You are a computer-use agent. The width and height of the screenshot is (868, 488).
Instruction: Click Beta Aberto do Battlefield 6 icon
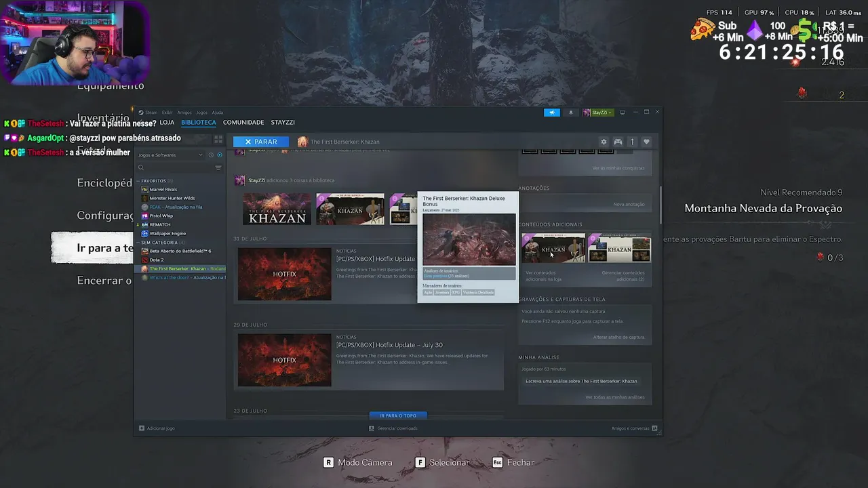[144, 251]
